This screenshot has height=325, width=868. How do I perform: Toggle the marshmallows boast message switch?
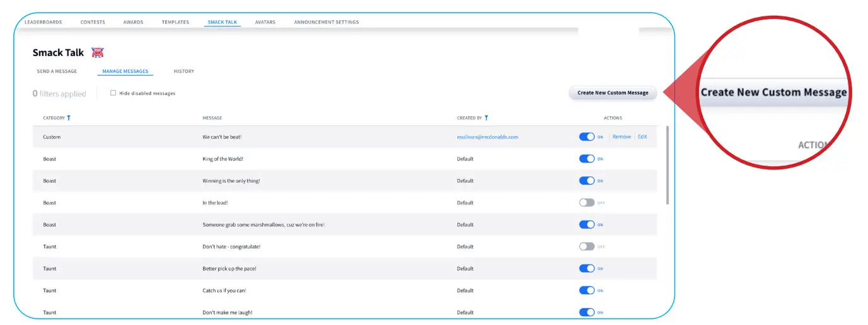(x=587, y=224)
